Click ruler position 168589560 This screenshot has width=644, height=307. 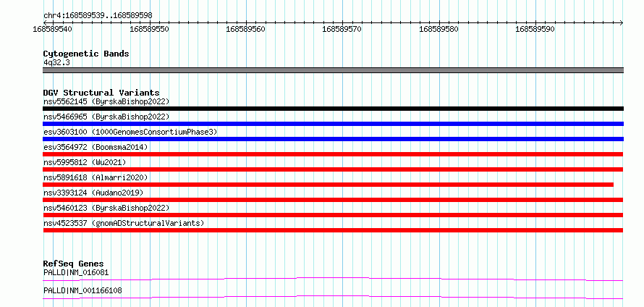coord(245,29)
